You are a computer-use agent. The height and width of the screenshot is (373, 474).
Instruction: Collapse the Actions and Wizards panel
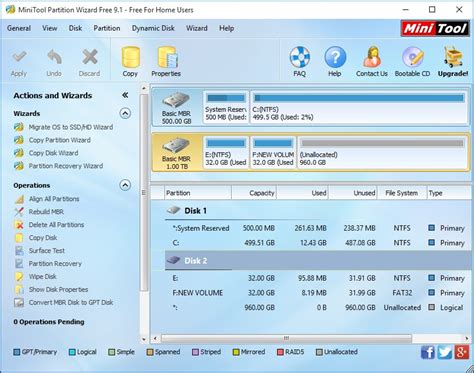[x=125, y=95]
